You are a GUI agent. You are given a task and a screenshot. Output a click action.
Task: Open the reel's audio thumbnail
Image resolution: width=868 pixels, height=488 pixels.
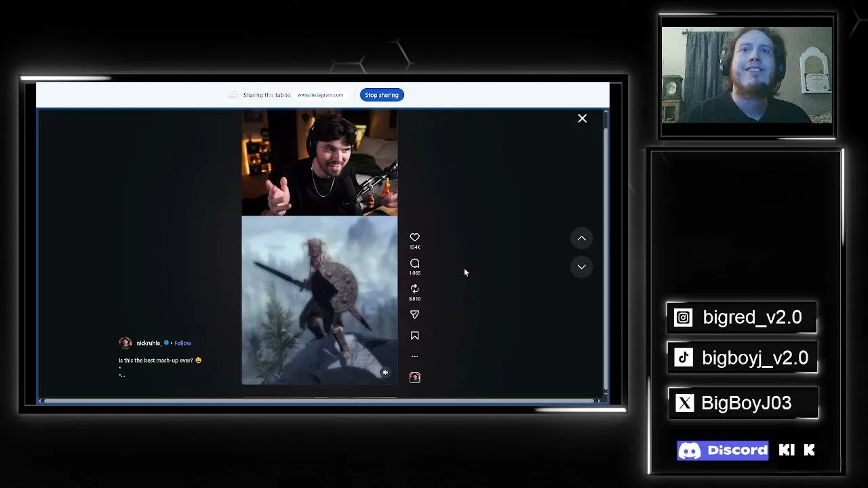414,378
